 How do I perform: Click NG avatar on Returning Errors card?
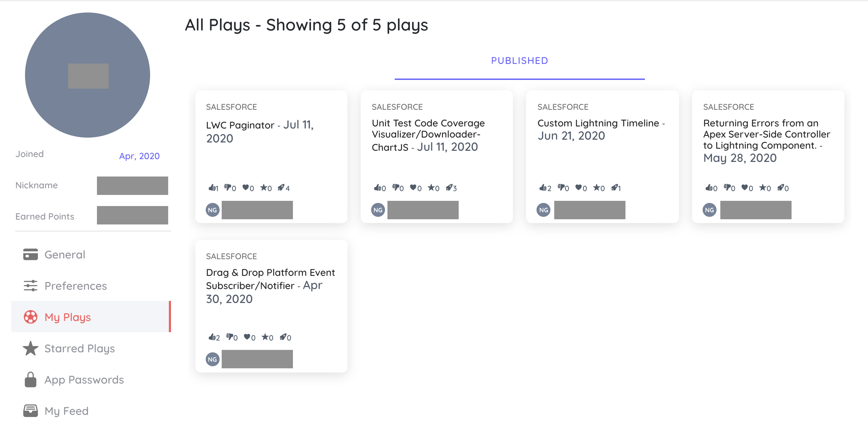[x=710, y=210]
